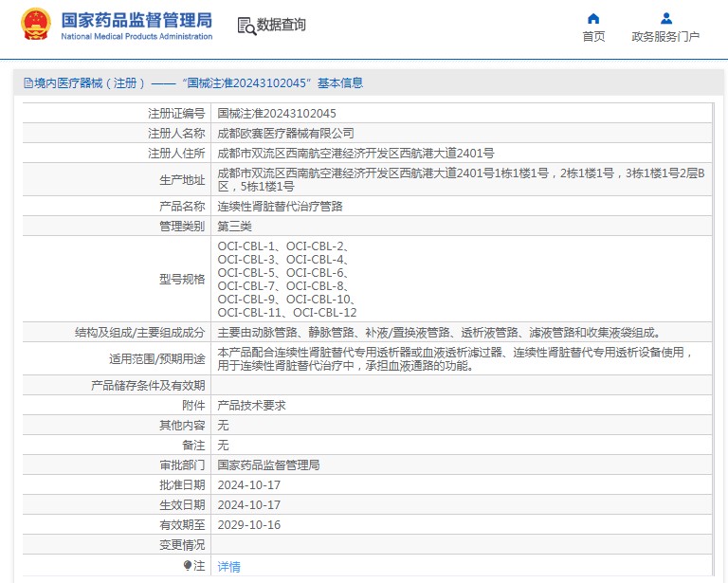Select the 生产地址 production address value

(x=461, y=179)
